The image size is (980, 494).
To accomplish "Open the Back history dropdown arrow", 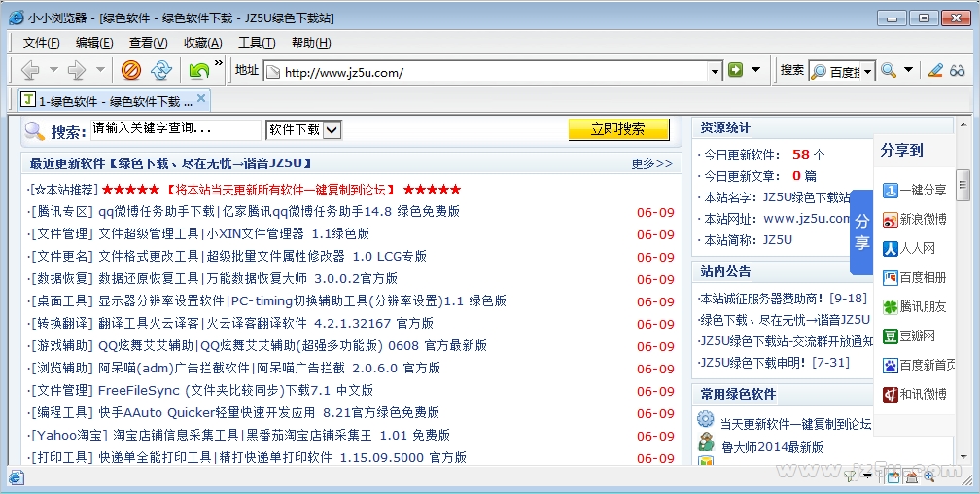I will tap(53, 70).
